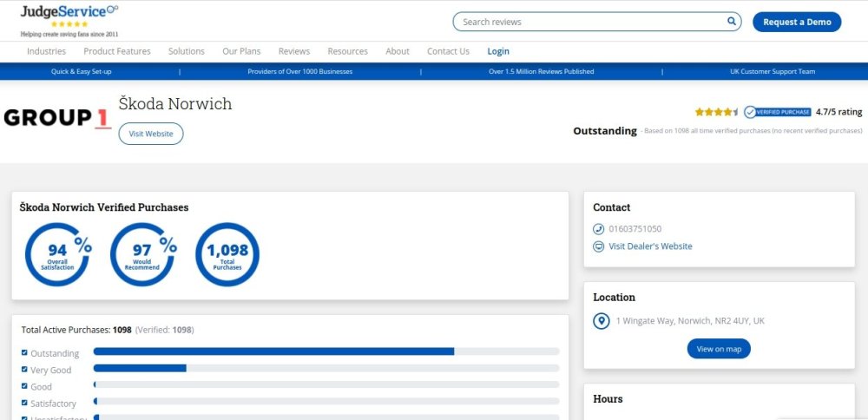Open the Industries menu
This screenshot has height=420, width=868.
click(47, 51)
